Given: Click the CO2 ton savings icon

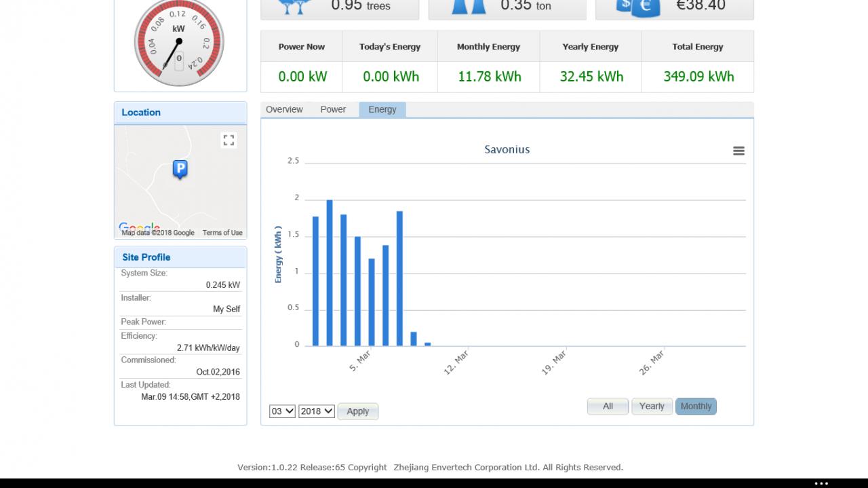Looking at the screenshot, I should [x=469, y=6].
